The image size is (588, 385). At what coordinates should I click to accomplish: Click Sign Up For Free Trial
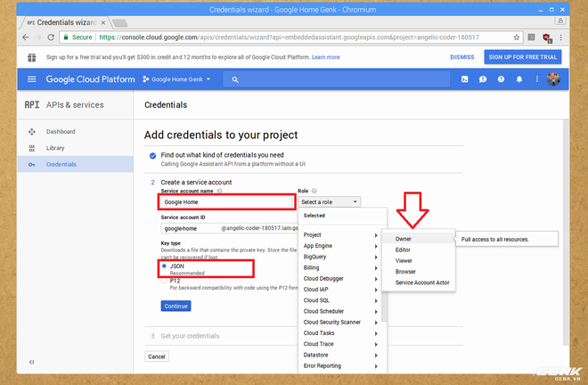[x=522, y=57]
